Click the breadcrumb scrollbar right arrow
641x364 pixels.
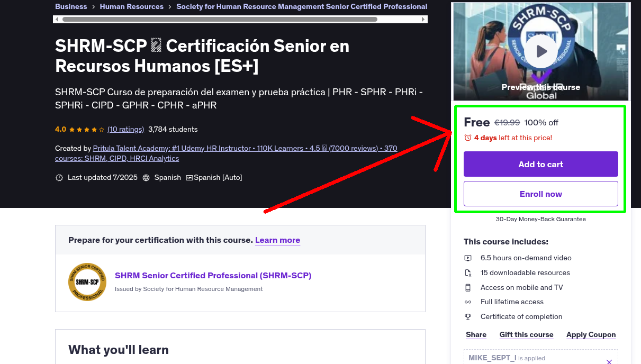(423, 20)
